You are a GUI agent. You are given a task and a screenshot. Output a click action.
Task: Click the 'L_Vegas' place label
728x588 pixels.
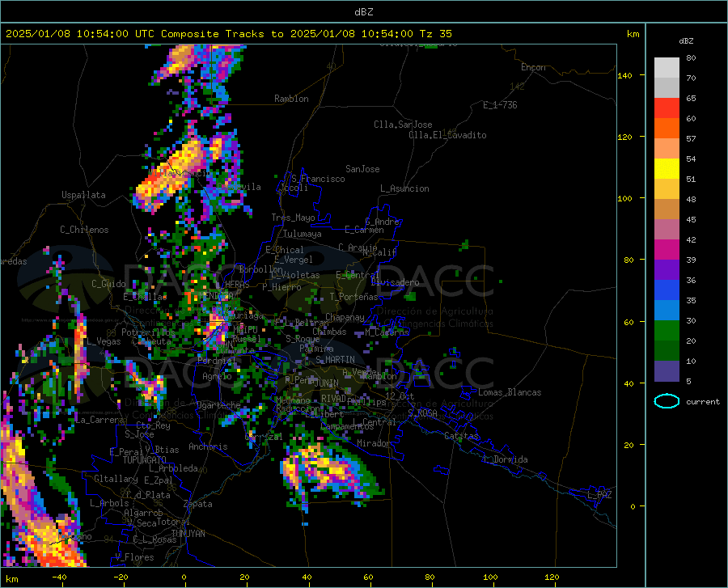104,341
